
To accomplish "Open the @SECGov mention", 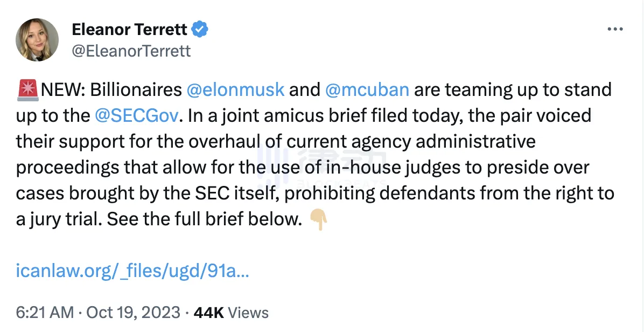I will (137, 116).
